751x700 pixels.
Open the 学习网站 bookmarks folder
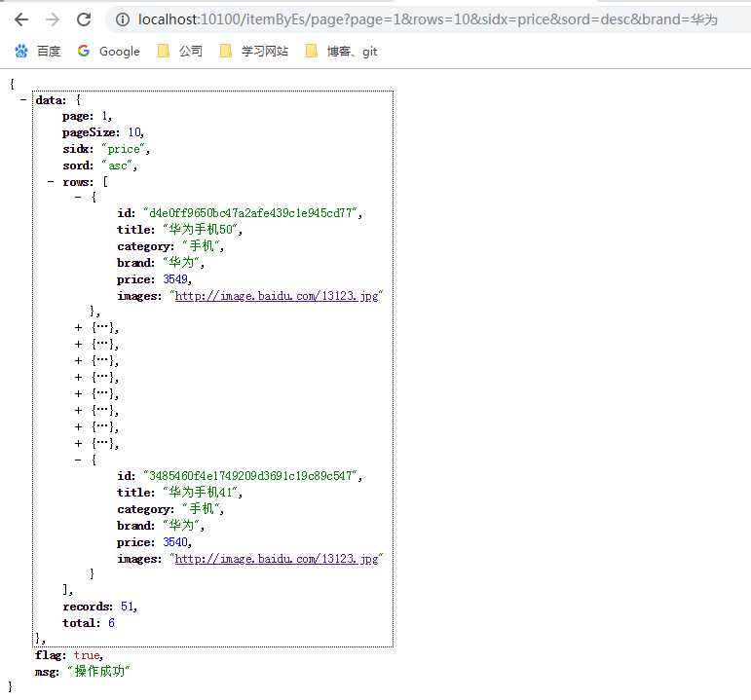pos(254,51)
